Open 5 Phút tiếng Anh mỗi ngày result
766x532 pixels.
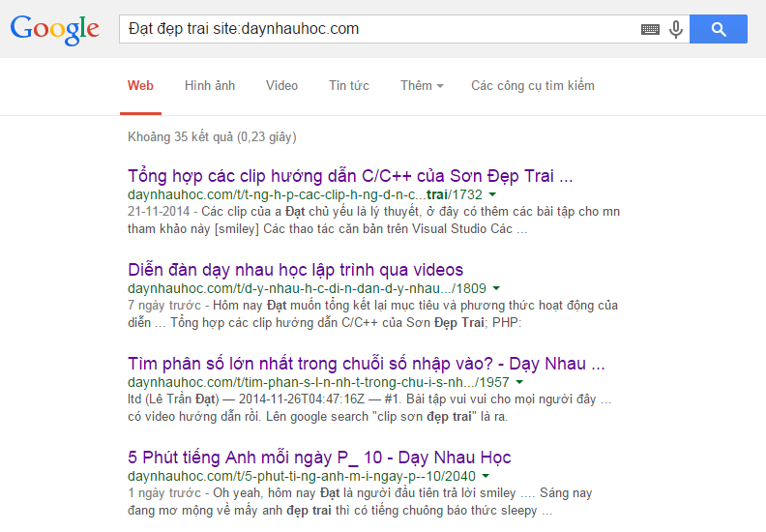[x=319, y=458]
